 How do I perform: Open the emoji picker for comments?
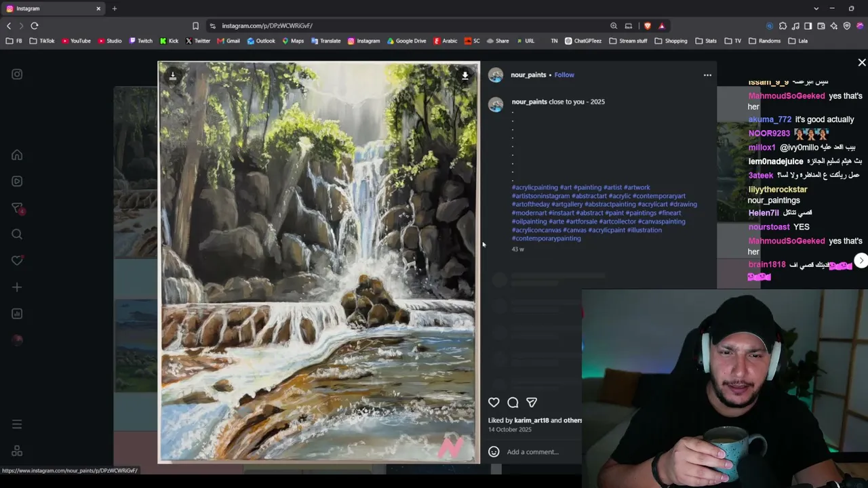coord(494,452)
